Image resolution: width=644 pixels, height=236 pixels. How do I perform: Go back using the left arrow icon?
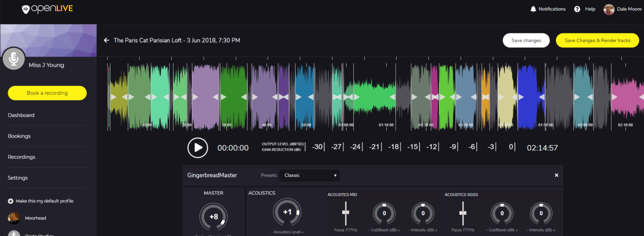107,40
